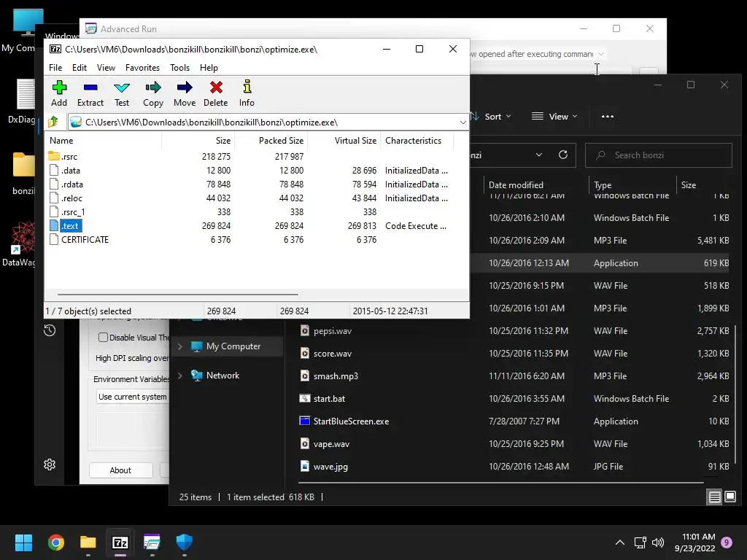Go up one folder level in 7-Zip
The image size is (747, 560).
[53, 122]
